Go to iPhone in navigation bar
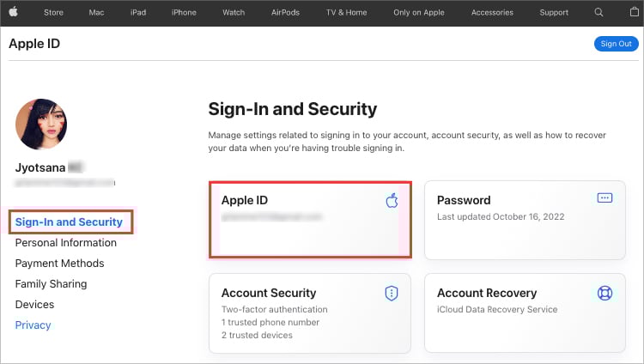644x364 pixels. (x=184, y=13)
